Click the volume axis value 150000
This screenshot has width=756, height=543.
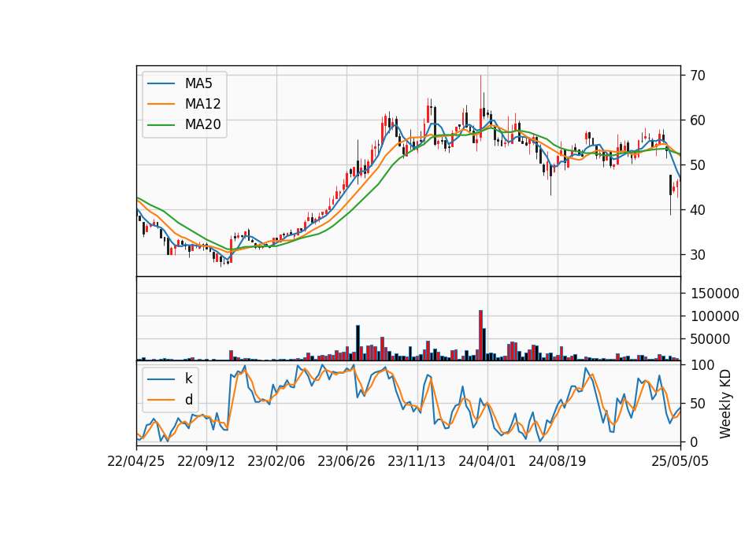click(714, 294)
